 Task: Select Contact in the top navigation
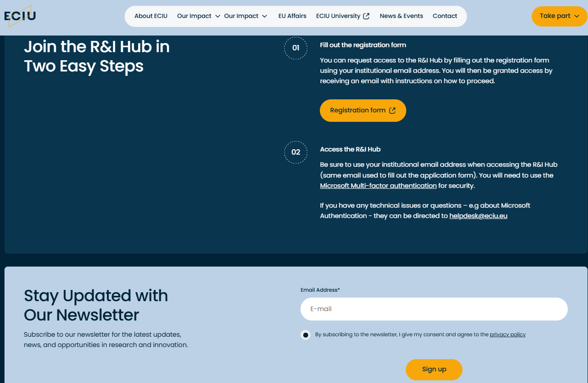(445, 16)
